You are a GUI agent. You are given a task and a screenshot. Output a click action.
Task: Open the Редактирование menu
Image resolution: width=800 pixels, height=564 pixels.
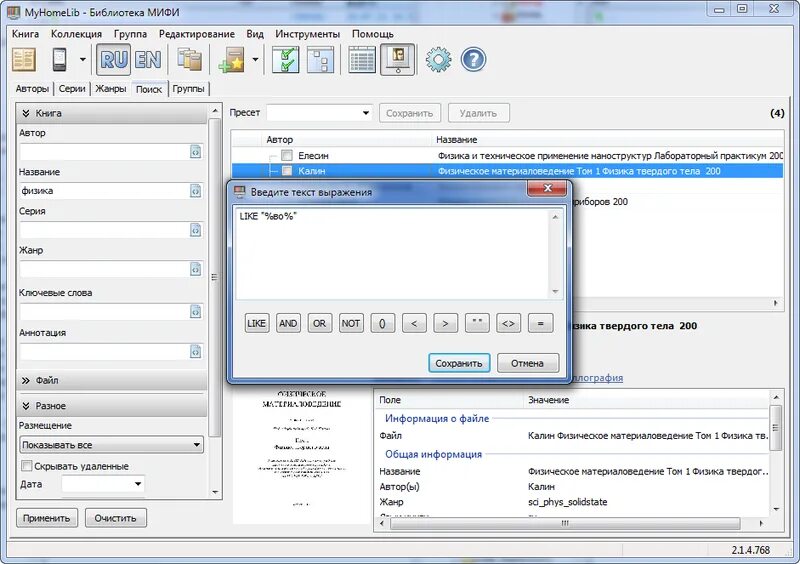tap(196, 34)
